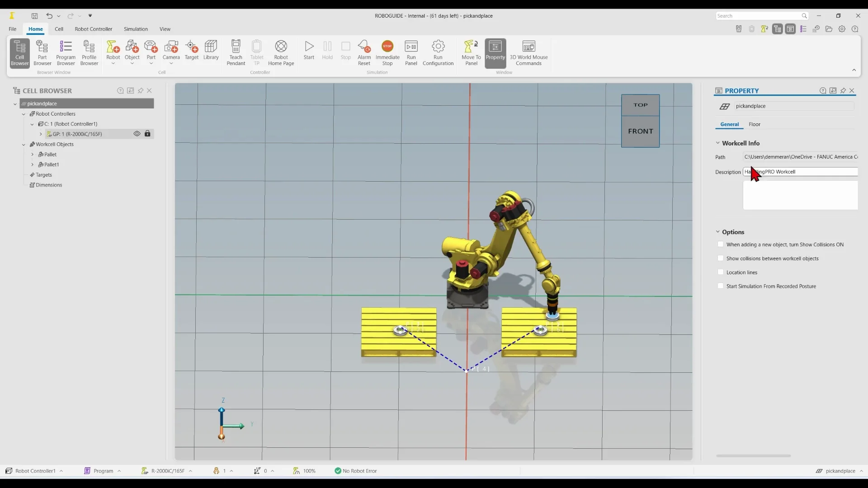Start the simulation

coord(309,50)
